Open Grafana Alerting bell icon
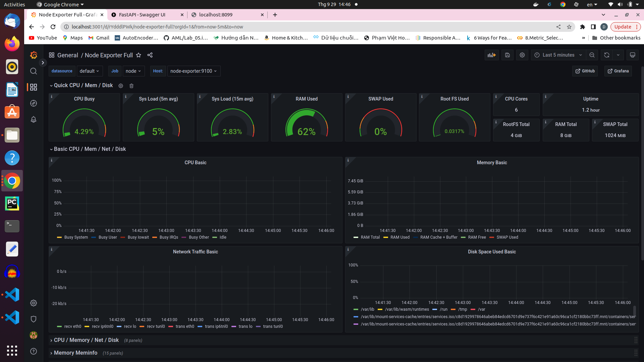The width and height of the screenshot is (644, 362). [x=34, y=119]
